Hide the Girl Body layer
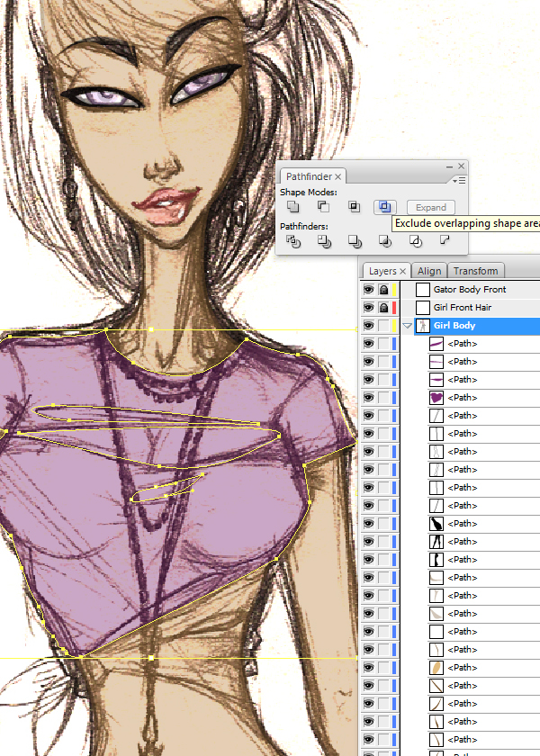This screenshot has width=540, height=756. (x=369, y=326)
